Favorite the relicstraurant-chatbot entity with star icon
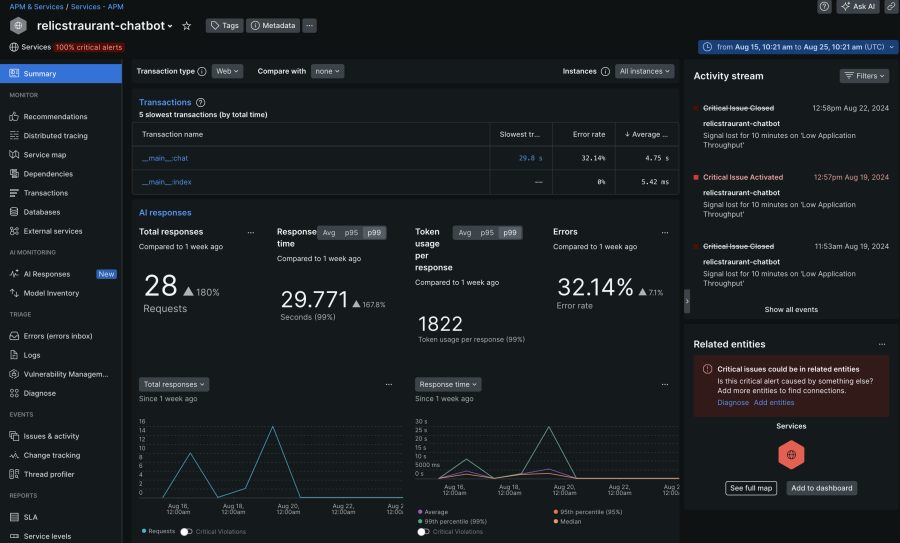900x543 pixels. [187, 26]
